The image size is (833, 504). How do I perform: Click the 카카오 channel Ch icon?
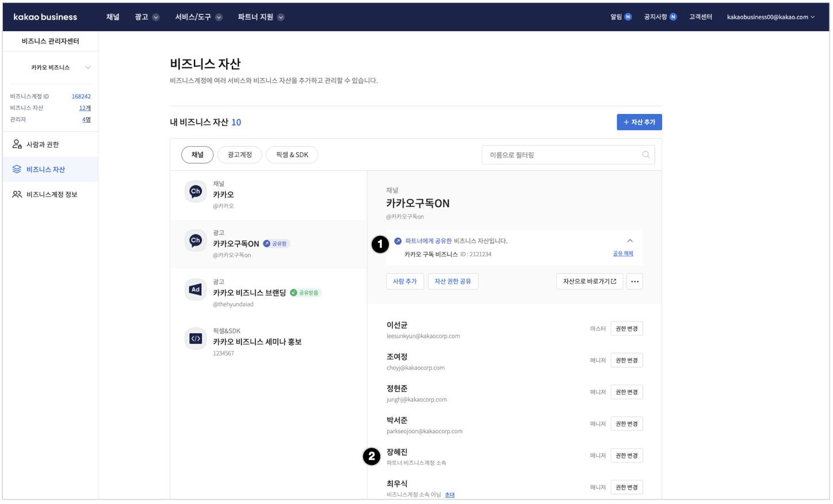point(196,192)
